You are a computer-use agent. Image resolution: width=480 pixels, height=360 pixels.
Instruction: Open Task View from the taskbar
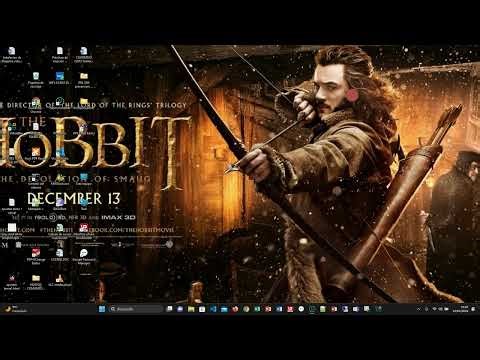[x=169, y=309]
